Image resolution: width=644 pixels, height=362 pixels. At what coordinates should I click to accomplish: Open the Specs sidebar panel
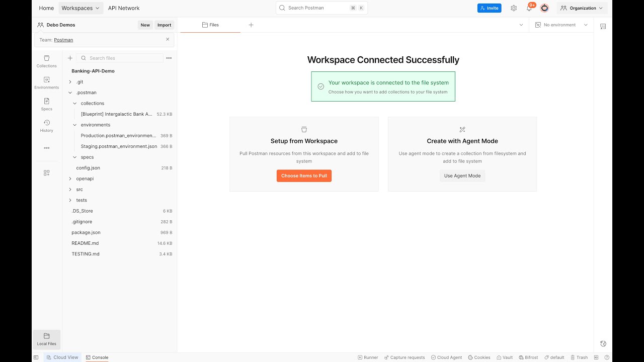point(46,105)
